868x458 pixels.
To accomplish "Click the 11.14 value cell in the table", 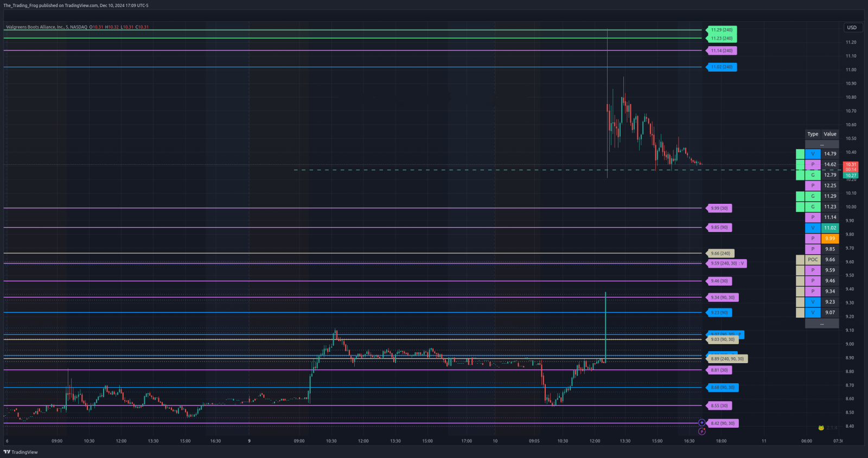I will [x=830, y=217].
